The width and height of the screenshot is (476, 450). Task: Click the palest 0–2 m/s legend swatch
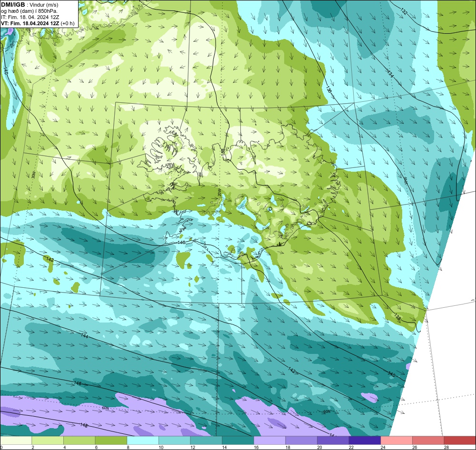[x=16, y=440]
